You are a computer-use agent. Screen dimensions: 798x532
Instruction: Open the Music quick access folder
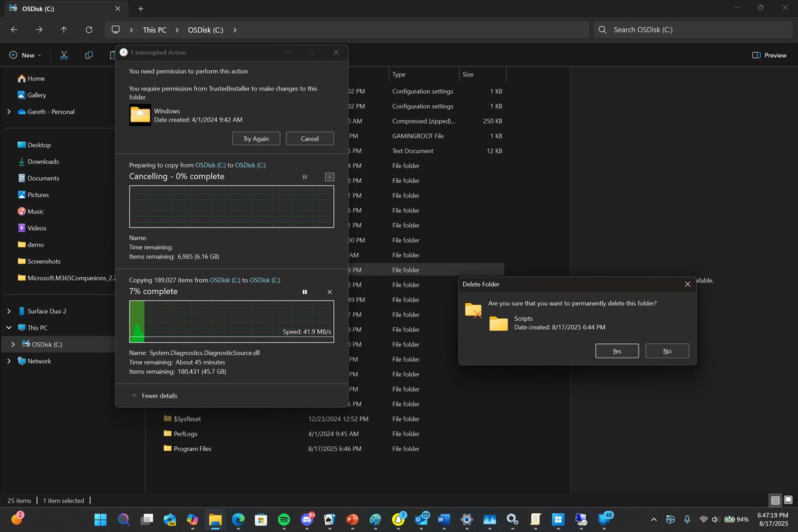pos(31,211)
